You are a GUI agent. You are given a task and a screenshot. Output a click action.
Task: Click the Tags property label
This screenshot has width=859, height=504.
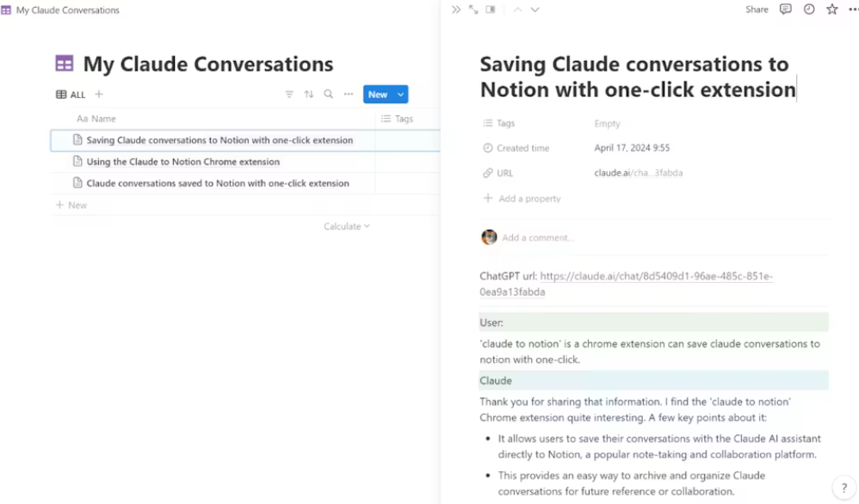point(499,124)
